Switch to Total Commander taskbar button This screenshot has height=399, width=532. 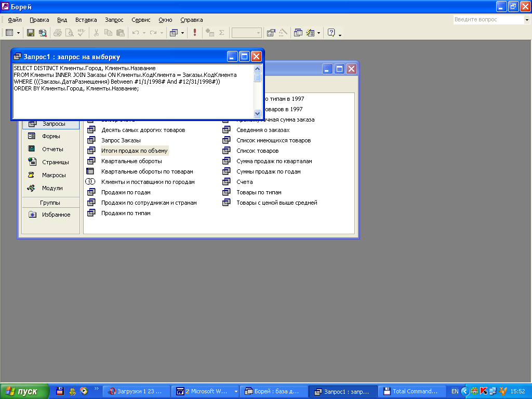tap(411, 391)
